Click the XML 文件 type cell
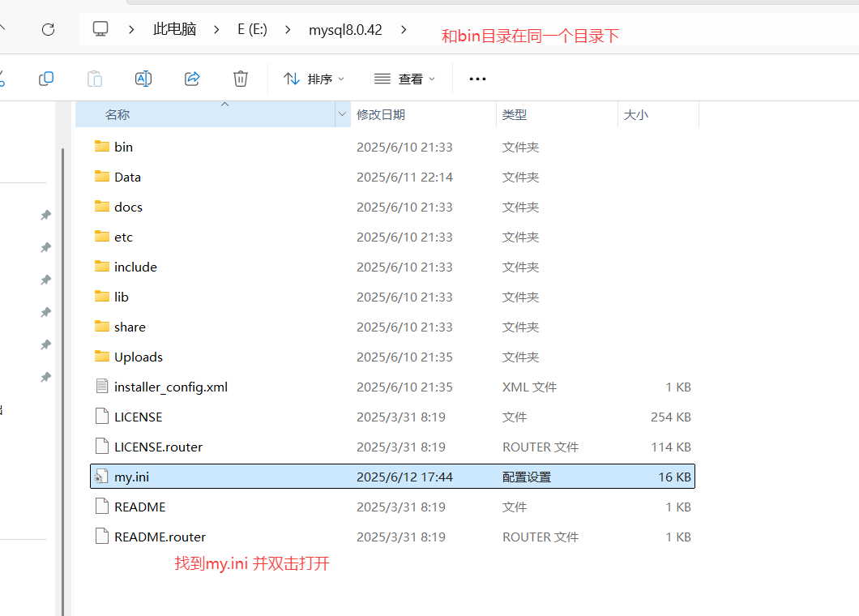The image size is (859, 616). pos(529,387)
